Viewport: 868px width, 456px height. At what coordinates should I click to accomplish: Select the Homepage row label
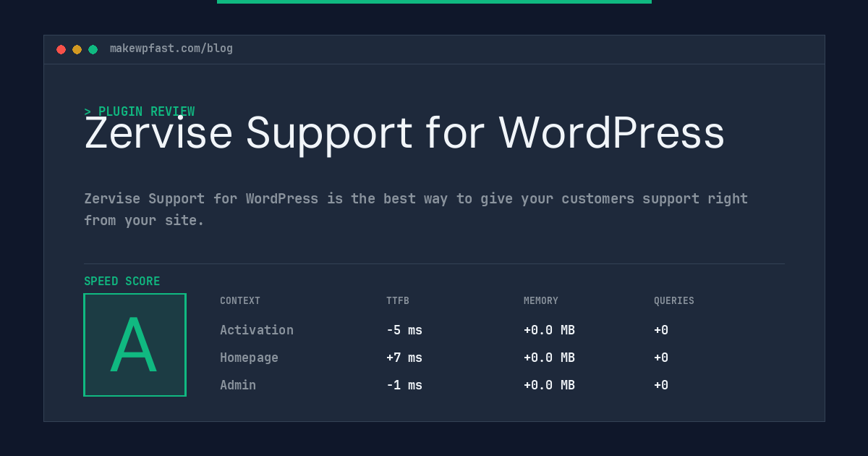249,358
